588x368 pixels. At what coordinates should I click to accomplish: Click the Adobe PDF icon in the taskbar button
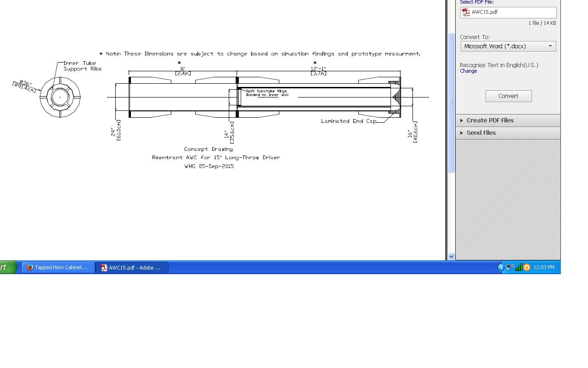[x=104, y=268]
